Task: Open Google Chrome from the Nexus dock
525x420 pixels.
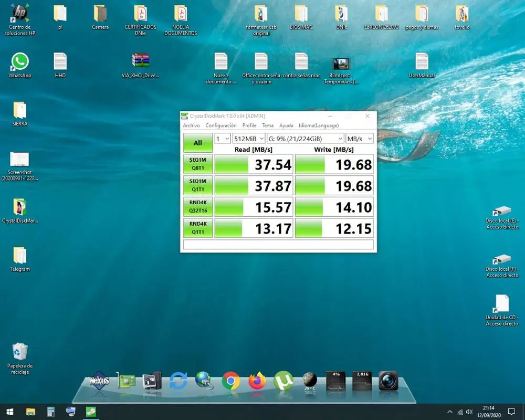Action: [231, 381]
